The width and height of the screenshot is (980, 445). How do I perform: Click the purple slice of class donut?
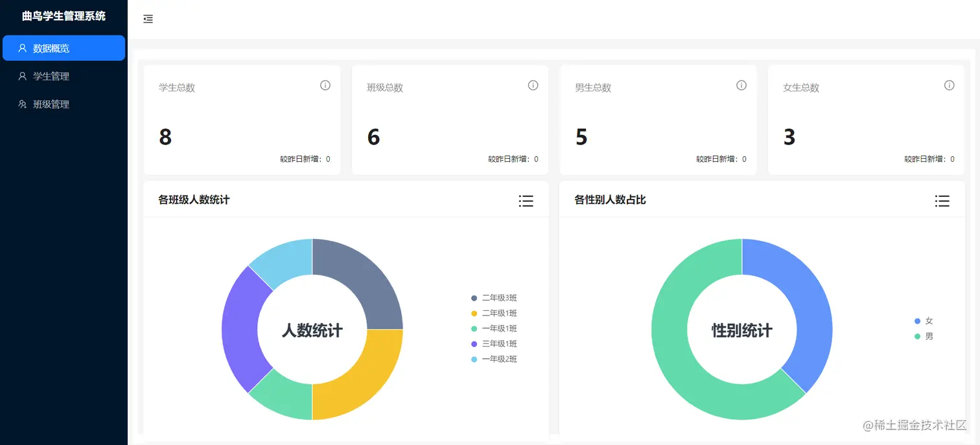(241, 329)
